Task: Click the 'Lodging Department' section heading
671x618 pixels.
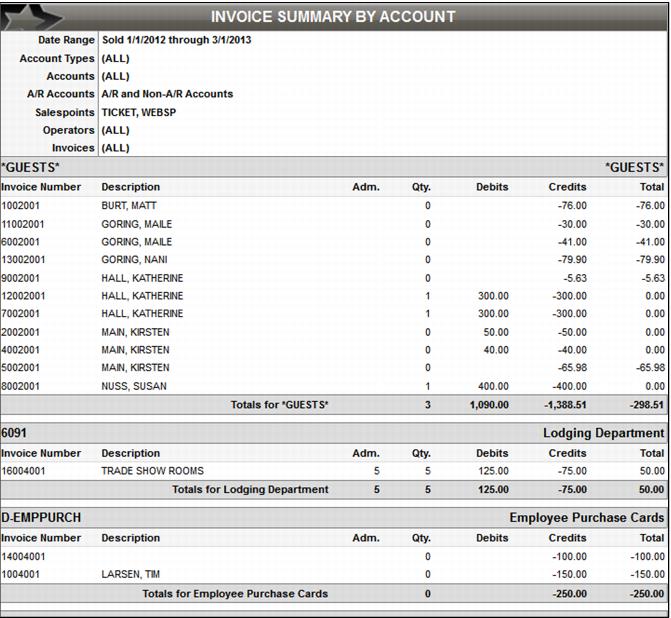Action: 603,433
